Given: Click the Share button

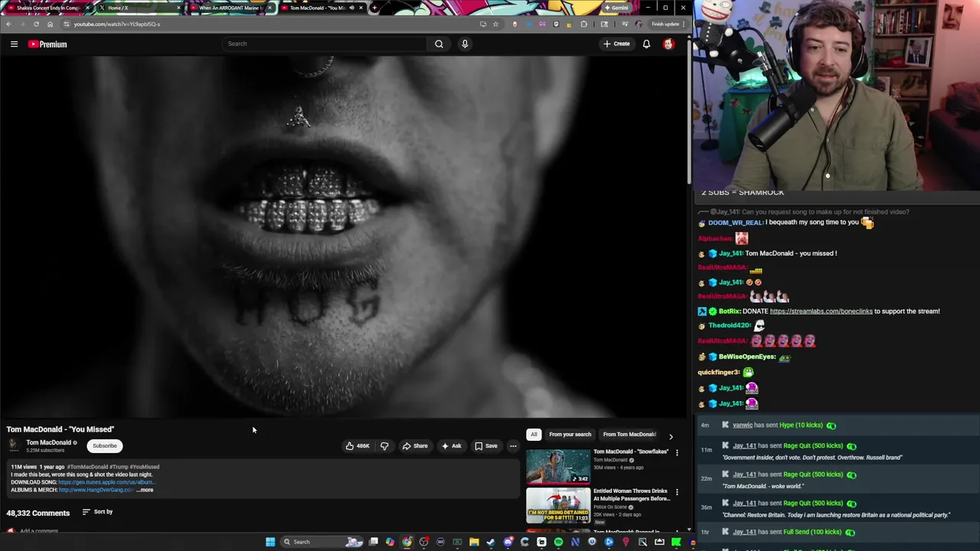Looking at the screenshot, I should pos(415,445).
